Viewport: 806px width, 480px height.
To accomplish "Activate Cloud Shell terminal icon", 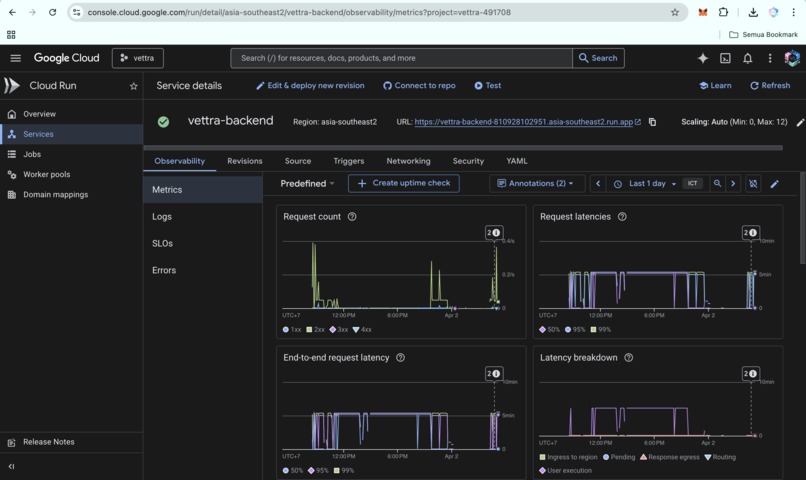I will [725, 58].
